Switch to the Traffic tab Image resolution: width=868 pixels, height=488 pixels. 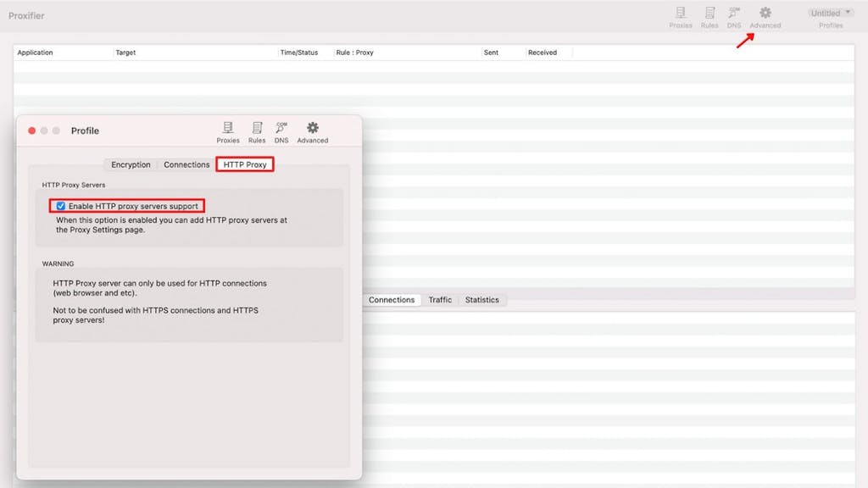(x=440, y=300)
